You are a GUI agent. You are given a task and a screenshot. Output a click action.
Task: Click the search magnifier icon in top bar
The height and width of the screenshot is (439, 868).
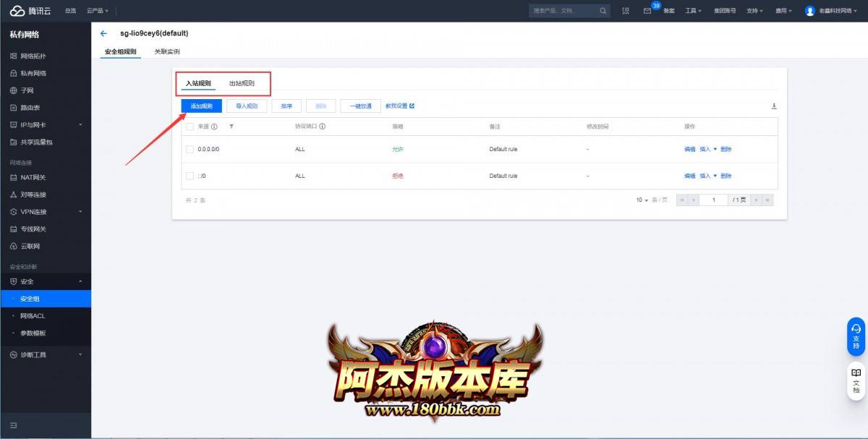pyautogui.click(x=603, y=11)
